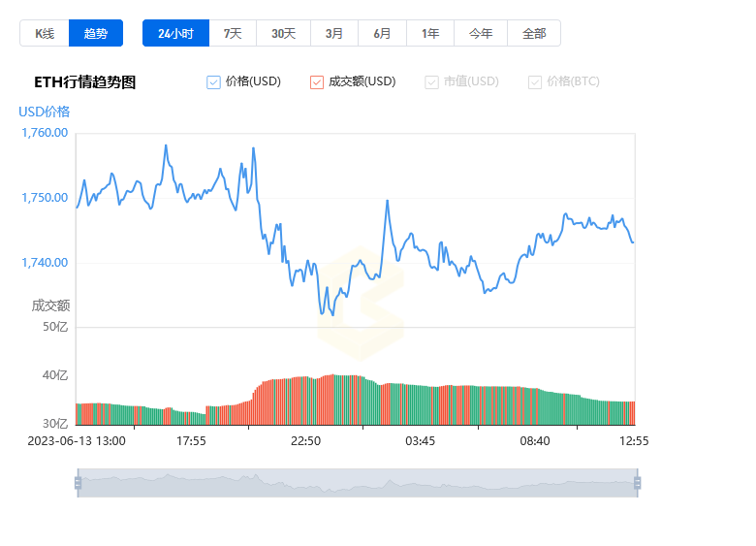Select the 3月 time range
The image size is (756, 546).
coord(334,33)
